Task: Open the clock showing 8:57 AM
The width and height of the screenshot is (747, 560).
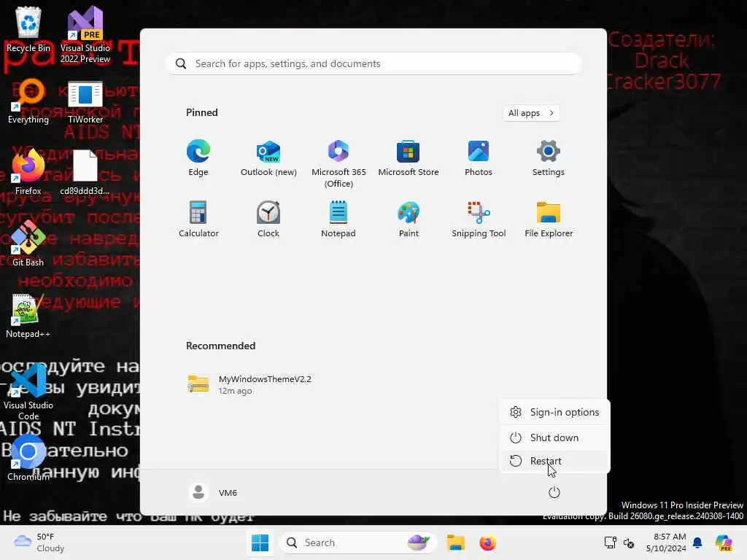Action: coord(666,542)
